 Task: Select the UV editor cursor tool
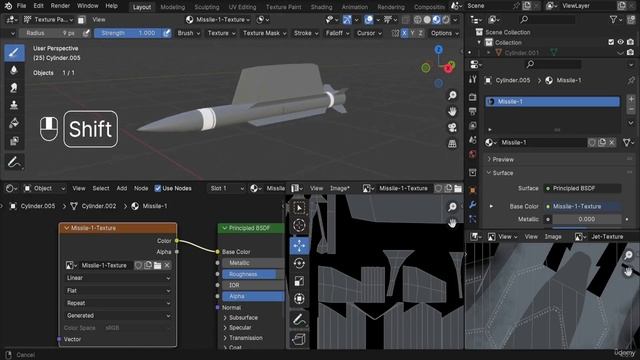(x=299, y=225)
